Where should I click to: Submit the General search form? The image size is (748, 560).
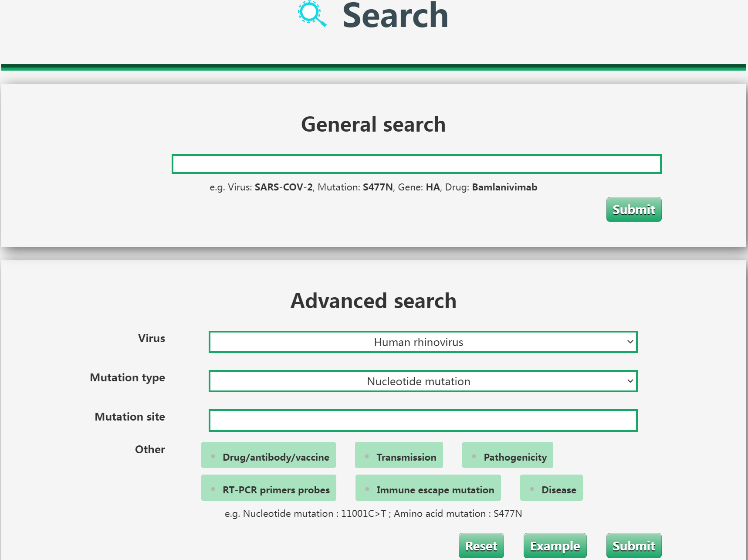click(x=633, y=210)
